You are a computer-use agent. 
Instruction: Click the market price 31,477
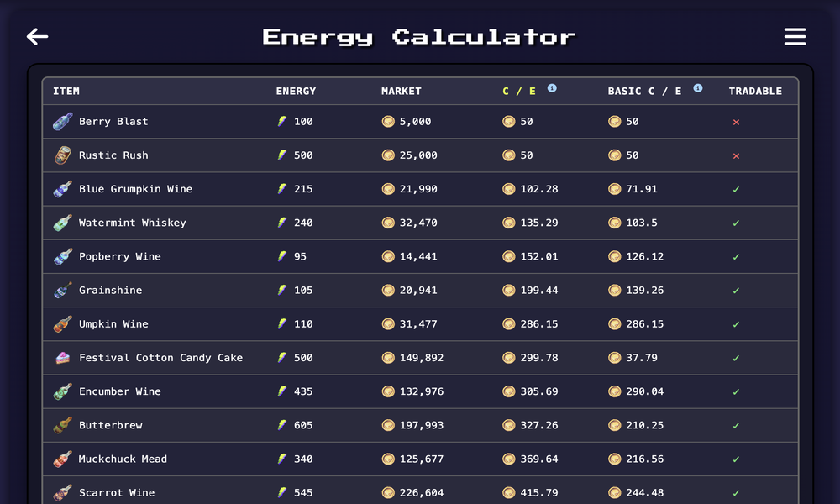click(418, 324)
